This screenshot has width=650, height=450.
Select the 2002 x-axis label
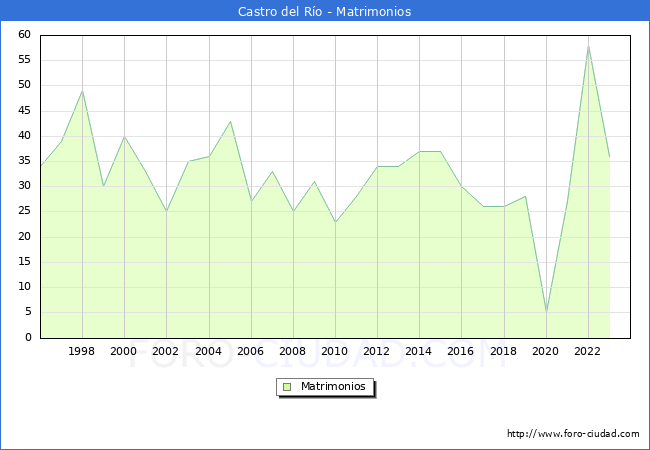click(165, 351)
